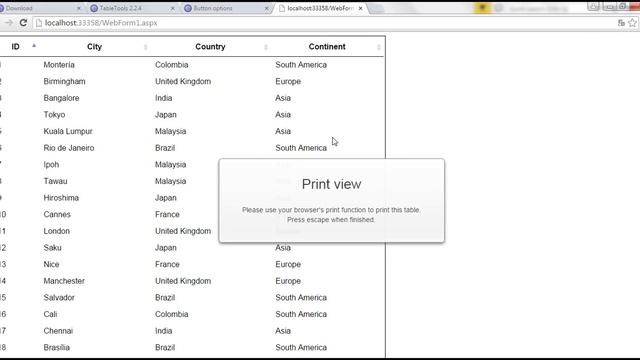Click the ID ascending sort arrow

point(34,46)
